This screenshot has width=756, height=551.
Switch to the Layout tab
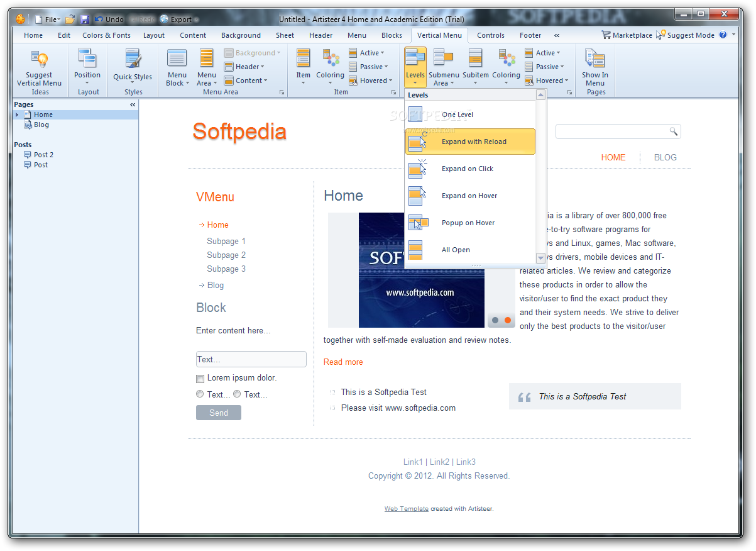tap(154, 35)
